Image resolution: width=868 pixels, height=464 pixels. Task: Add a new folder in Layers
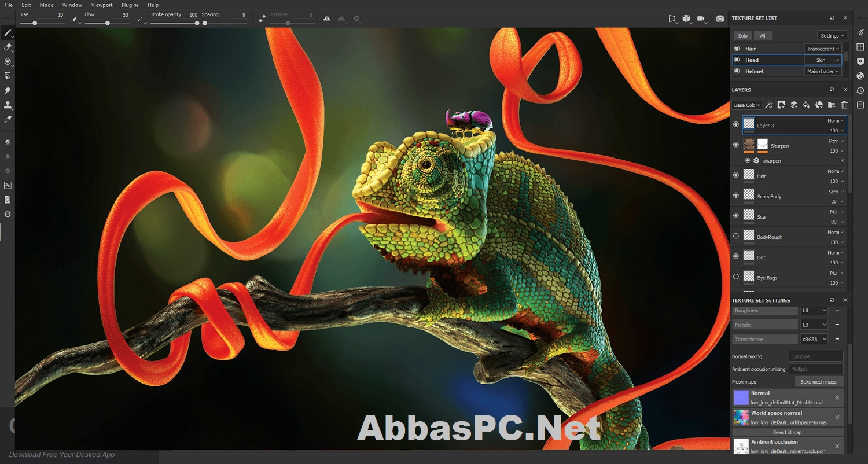click(832, 105)
